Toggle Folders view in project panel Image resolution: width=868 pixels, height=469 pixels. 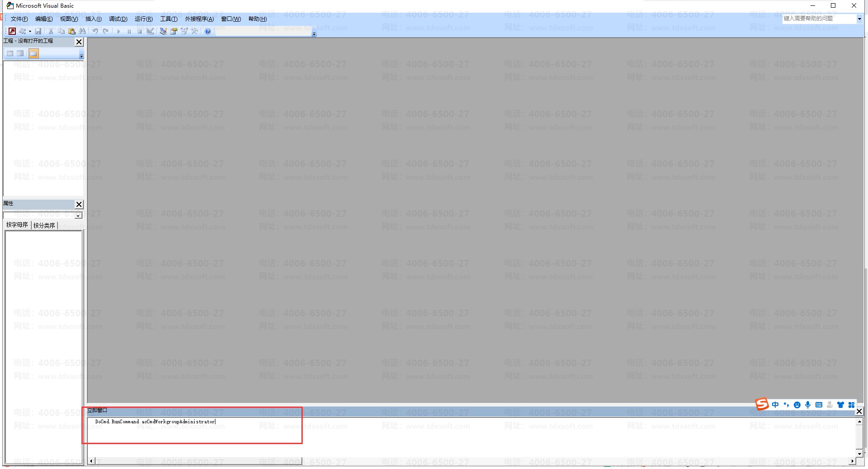tap(33, 53)
